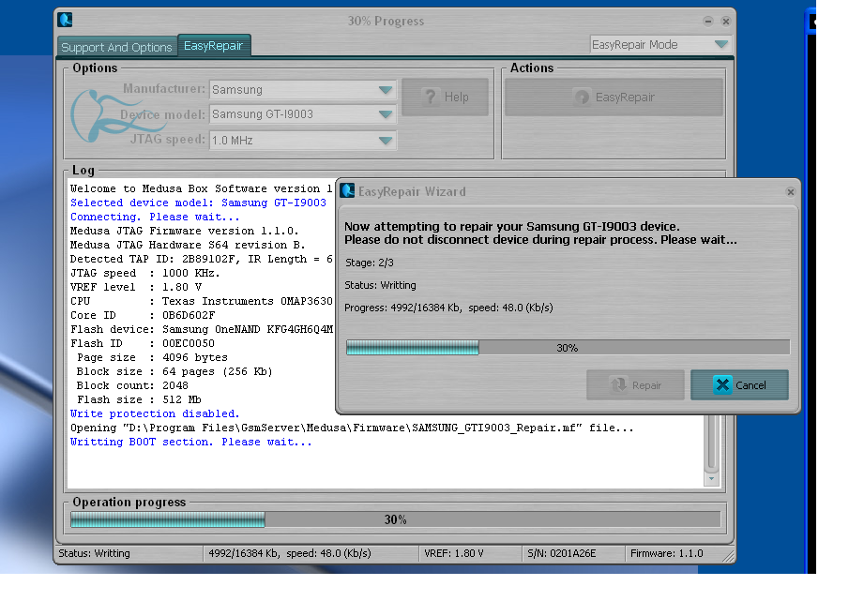Click the refresh arrows icon on Repair button
Screen dimensions: 864x616
pyautogui.click(x=618, y=384)
